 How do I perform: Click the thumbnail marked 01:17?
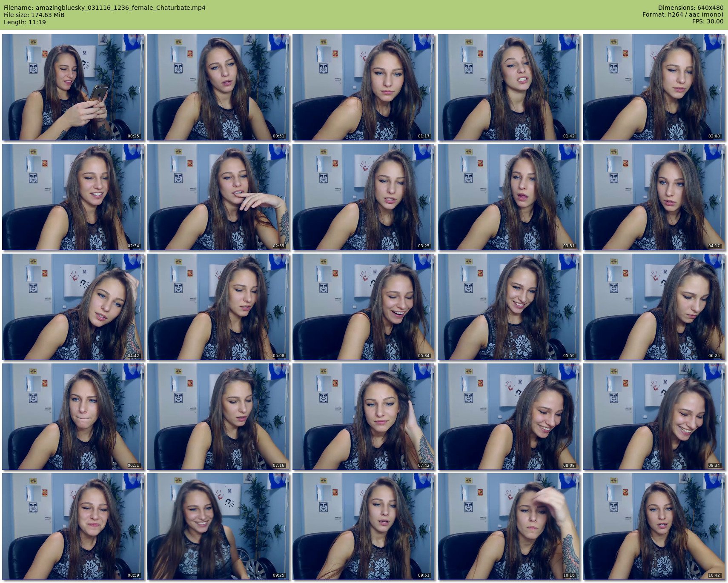coord(364,87)
